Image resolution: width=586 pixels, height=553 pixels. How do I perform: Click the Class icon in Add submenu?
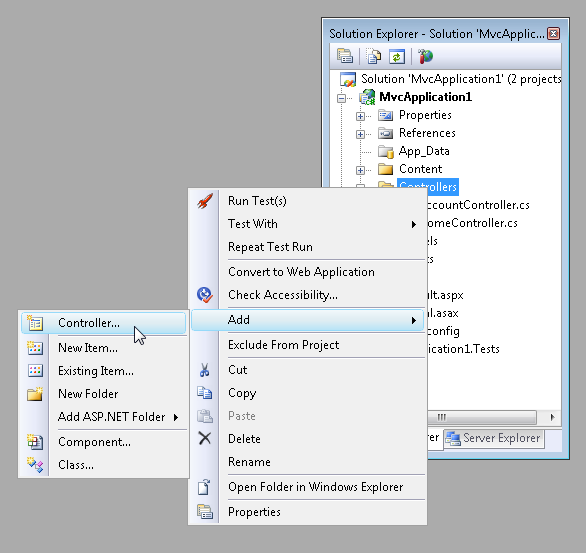point(35,465)
